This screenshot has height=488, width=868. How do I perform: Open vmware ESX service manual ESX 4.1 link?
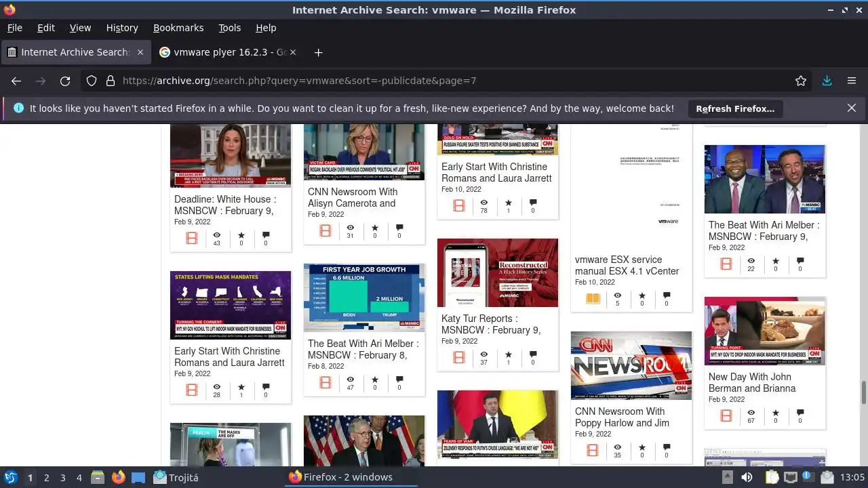(627, 265)
